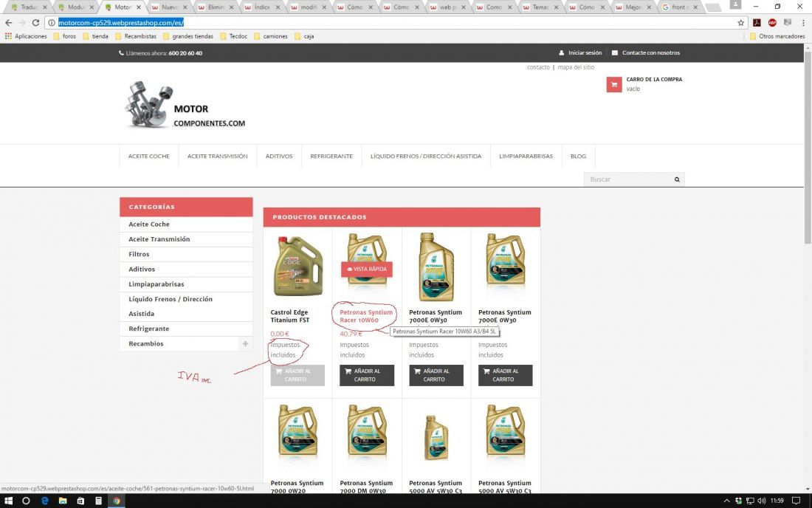Switch to the Índice browser tab
This screenshot has height=508, width=812.
(261, 7)
